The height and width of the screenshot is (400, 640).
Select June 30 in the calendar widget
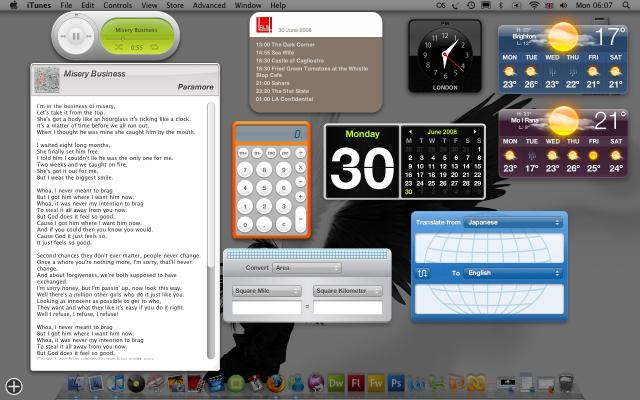pyautogui.click(x=409, y=192)
